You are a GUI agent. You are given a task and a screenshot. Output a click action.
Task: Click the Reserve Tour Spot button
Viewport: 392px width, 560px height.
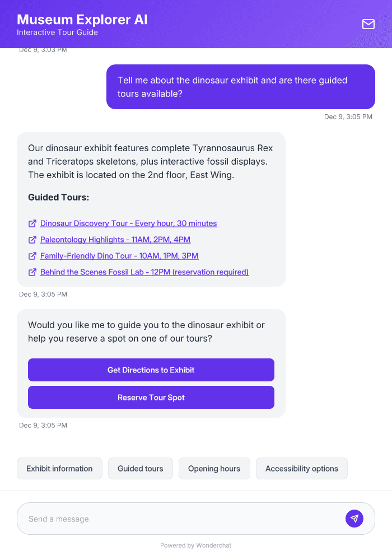[x=151, y=397]
